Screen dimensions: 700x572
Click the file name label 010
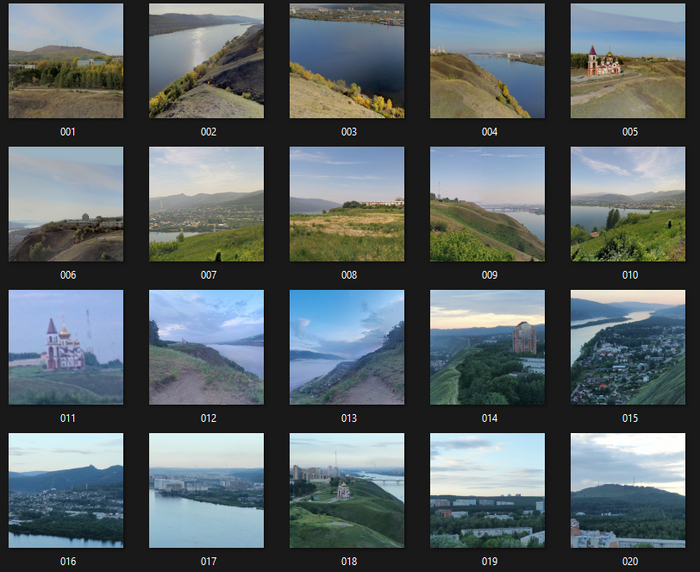pos(630,275)
